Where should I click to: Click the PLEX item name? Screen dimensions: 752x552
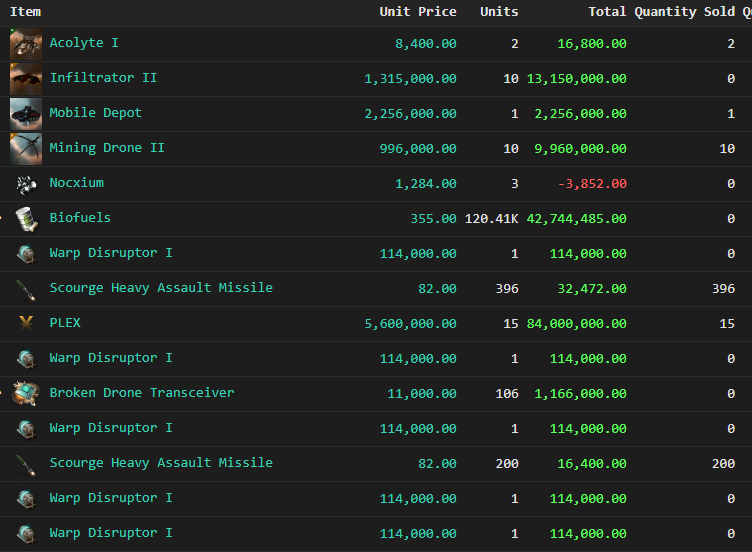[x=65, y=323]
